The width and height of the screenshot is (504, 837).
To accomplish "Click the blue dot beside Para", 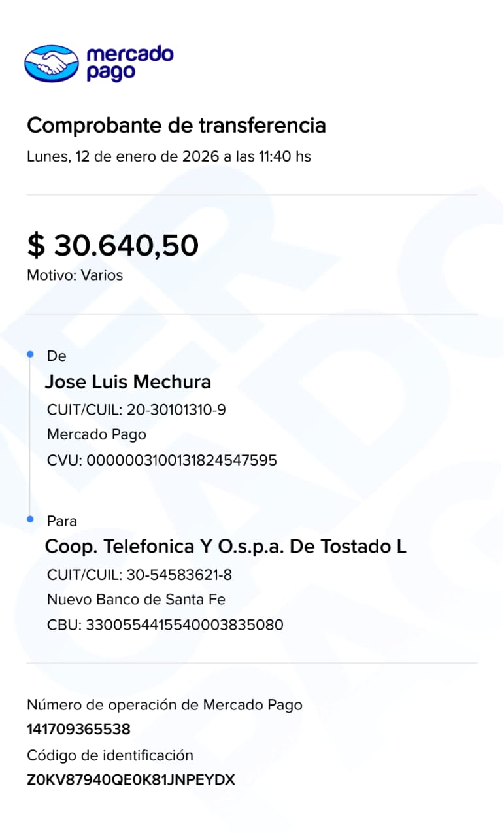I will pos(30,519).
